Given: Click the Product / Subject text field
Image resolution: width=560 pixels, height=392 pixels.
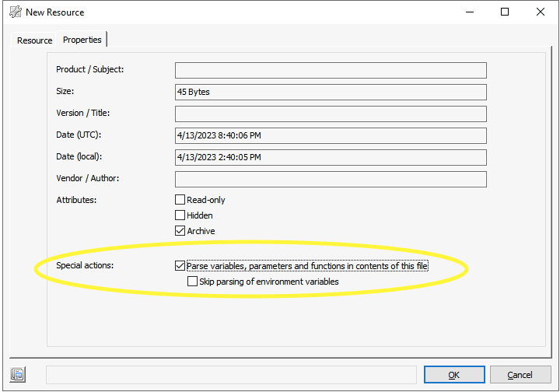Looking at the screenshot, I should (x=331, y=70).
